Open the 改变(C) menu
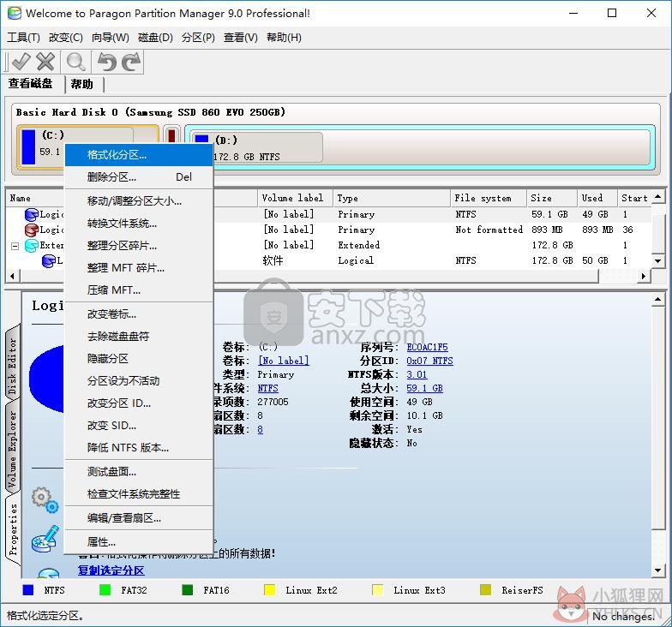The image size is (672, 627). [65, 38]
